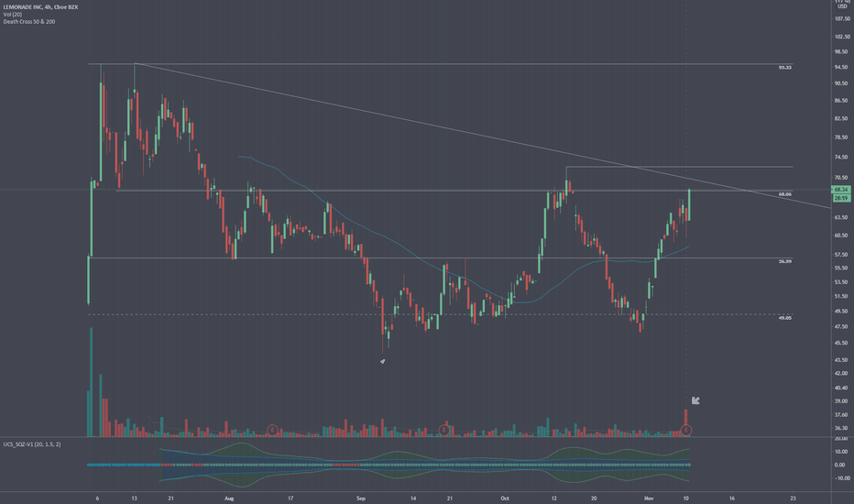Select the UCS_SQZ-V1 (20, 1.5, 2) indicator legend
The image size is (854, 504).
tap(32, 444)
